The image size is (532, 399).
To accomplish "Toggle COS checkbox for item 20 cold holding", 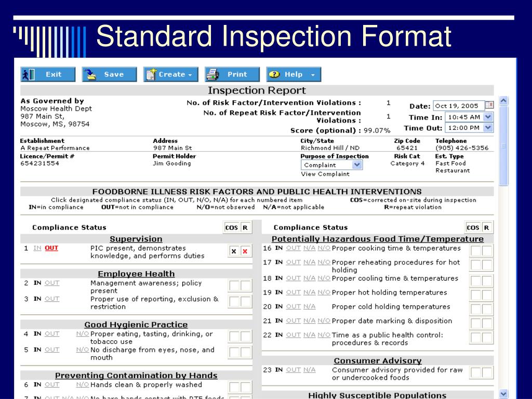I will 476,309.
